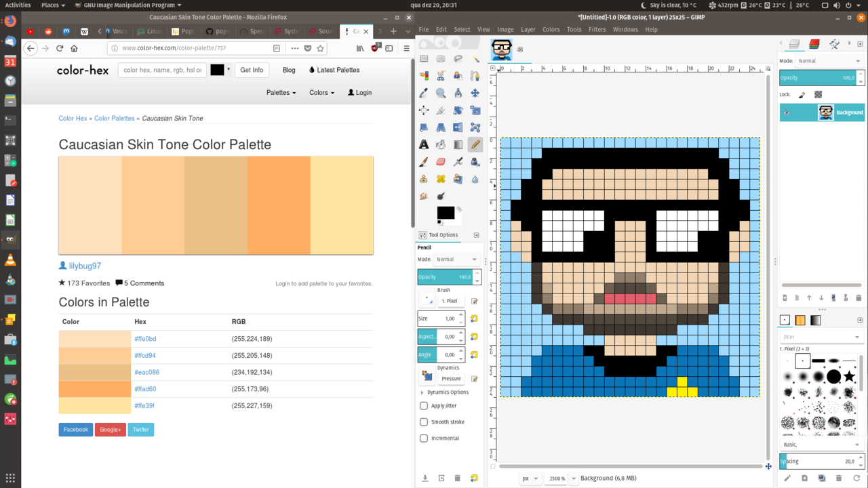868x488 pixels.
Task: Select the Move tool
Action: (x=475, y=93)
